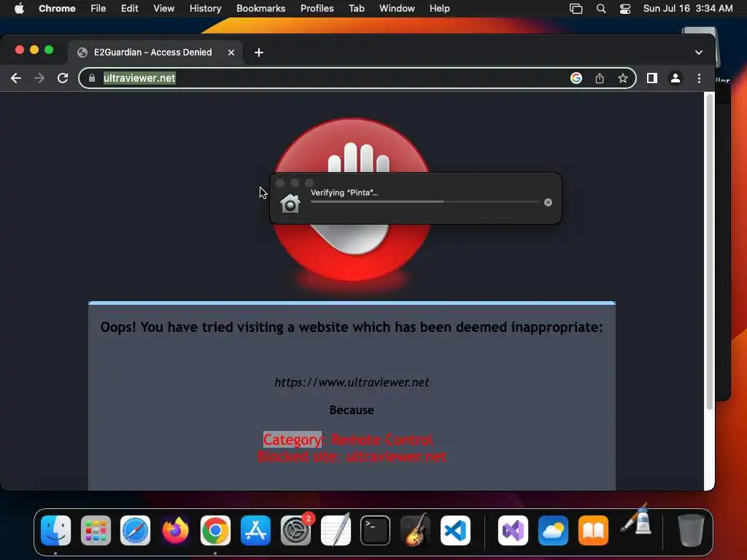Image resolution: width=747 pixels, height=560 pixels.
Task: Open the File menu
Action: tap(98, 9)
